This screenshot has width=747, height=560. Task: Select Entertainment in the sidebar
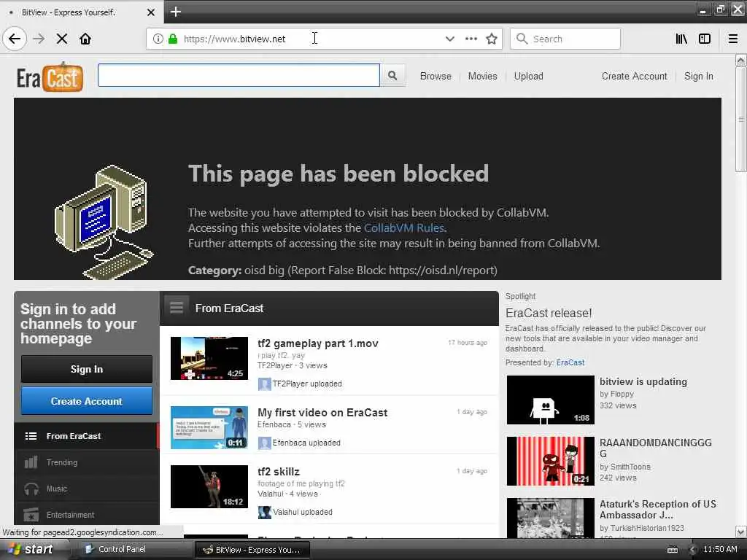click(87, 515)
